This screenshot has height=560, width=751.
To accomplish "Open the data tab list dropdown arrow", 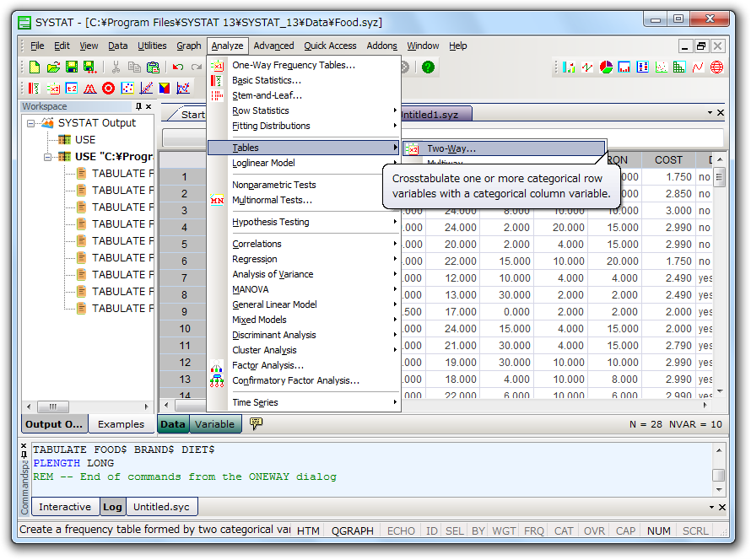I will click(x=710, y=113).
